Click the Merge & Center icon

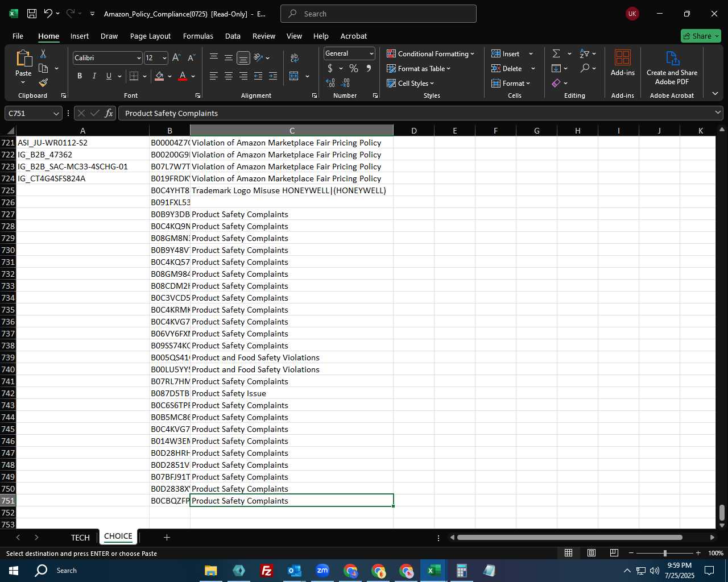(x=294, y=76)
